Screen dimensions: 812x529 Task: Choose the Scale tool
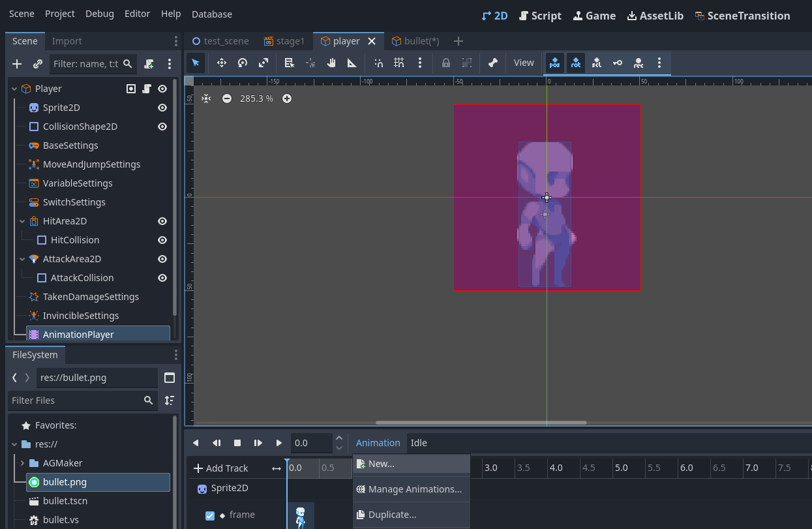click(x=263, y=63)
